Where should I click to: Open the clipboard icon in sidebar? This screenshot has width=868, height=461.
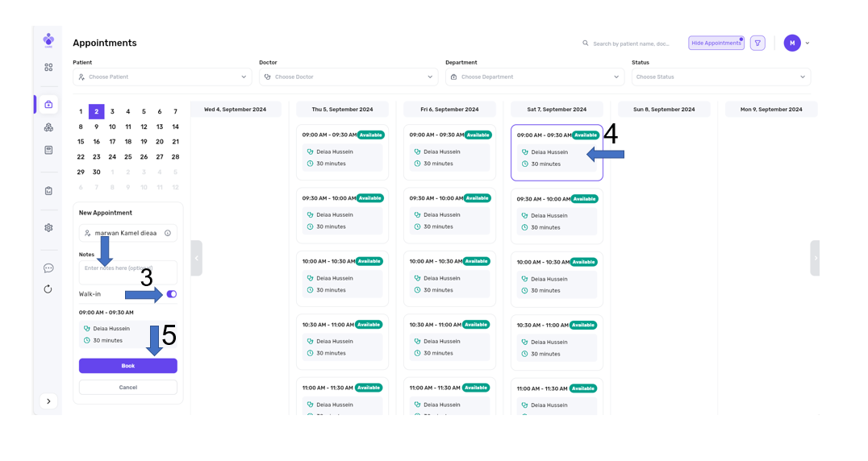pyautogui.click(x=48, y=191)
